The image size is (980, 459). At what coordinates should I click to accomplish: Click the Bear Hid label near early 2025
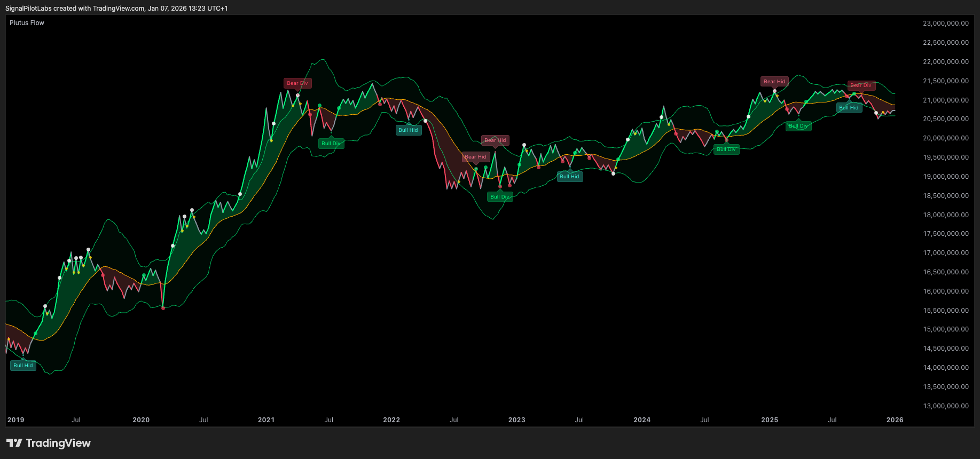(774, 82)
